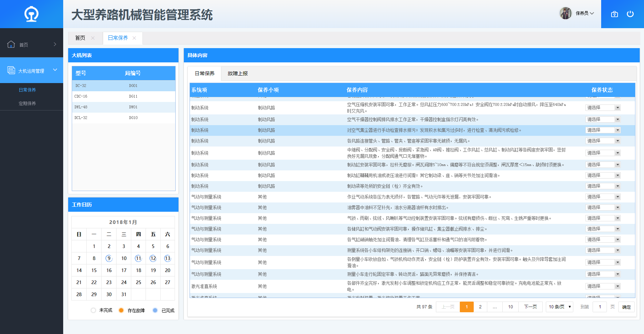Open 定期保养 in the sidebar

click(x=27, y=103)
